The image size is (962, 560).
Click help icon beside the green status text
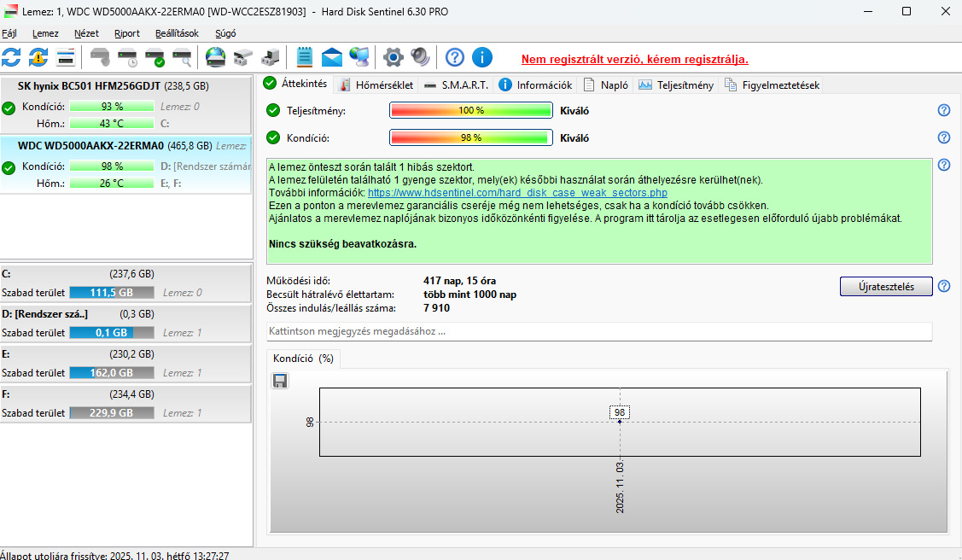coord(944,165)
